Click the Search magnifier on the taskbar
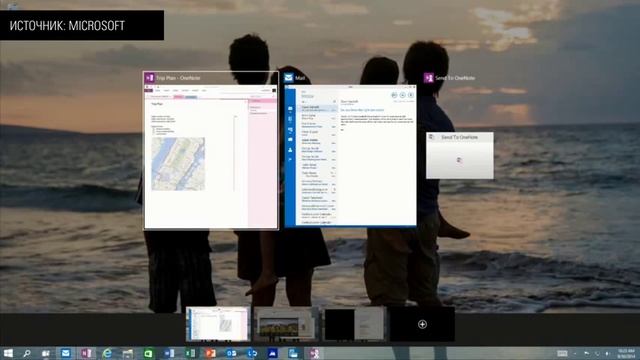Viewport: 640px width, 360px height. 27,353
